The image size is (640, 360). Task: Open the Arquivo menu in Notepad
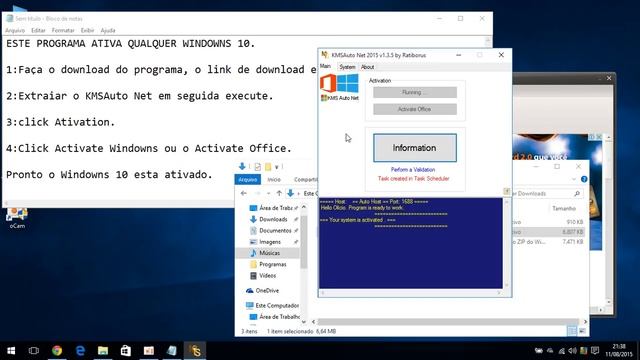tap(15, 30)
